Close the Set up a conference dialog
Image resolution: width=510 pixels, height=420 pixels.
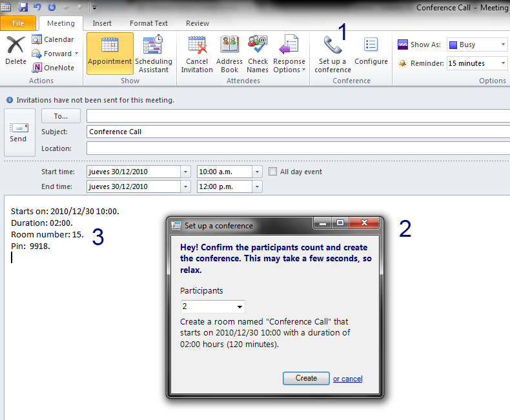(364, 223)
